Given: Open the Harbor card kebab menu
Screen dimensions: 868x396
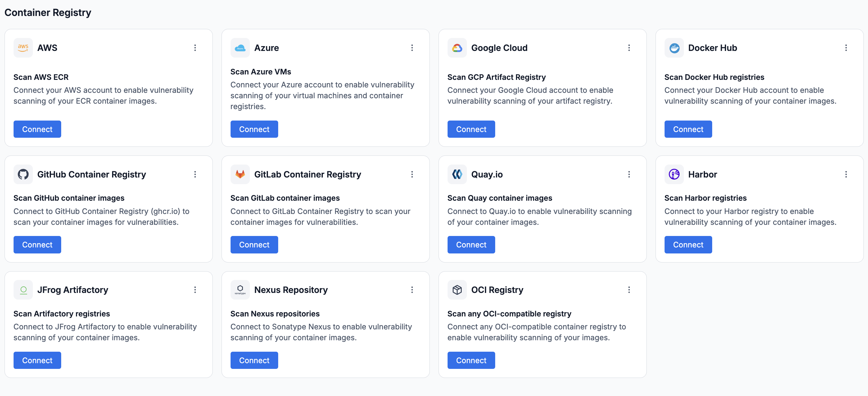Looking at the screenshot, I should click(846, 174).
